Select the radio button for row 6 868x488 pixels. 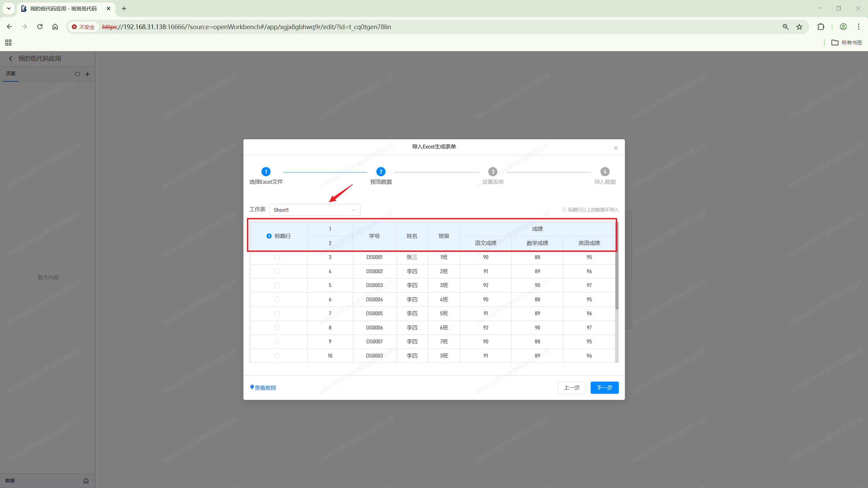pos(277,299)
